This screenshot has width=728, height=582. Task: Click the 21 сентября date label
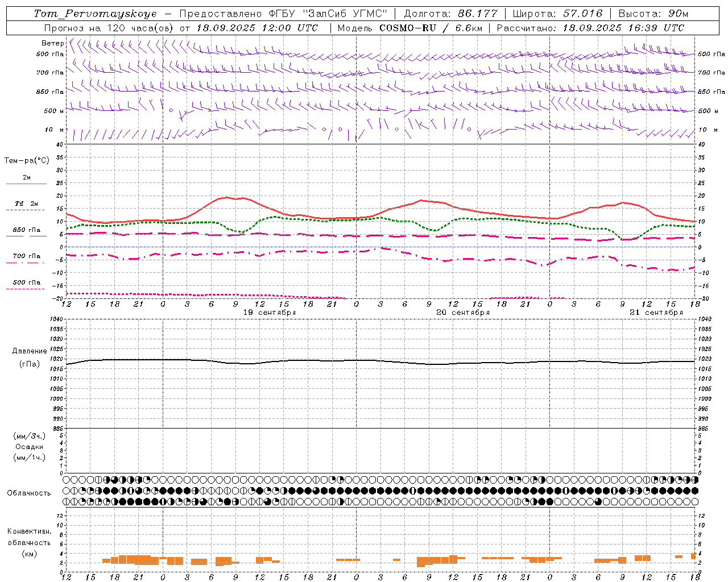click(x=656, y=313)
